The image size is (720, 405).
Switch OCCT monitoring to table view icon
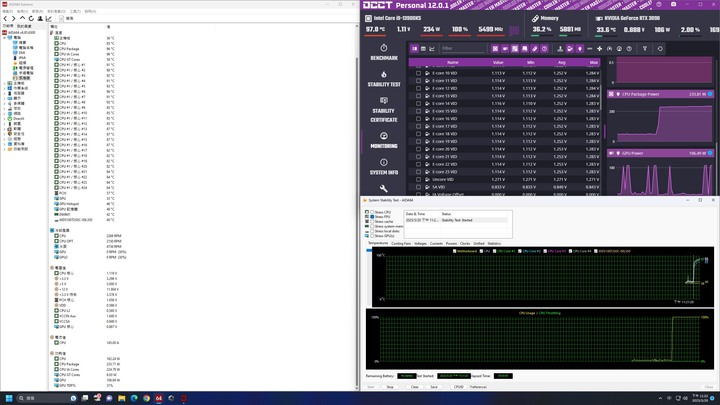click(423, 49)
